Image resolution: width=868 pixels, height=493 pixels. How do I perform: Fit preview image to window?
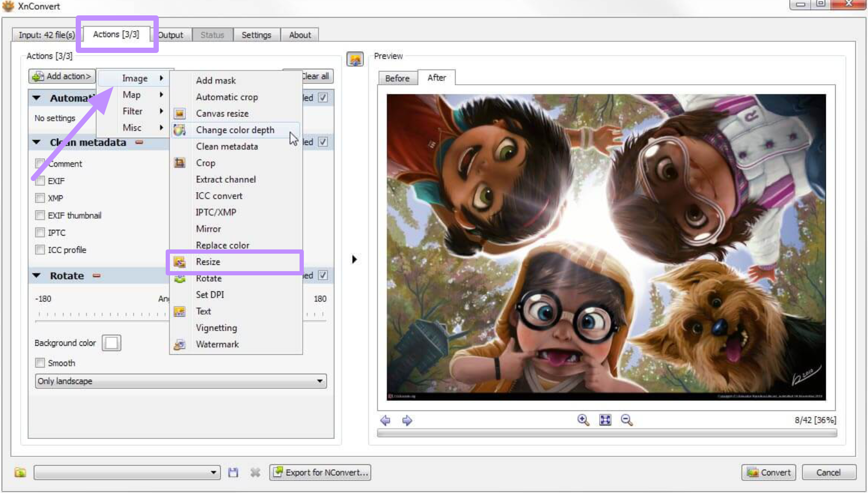[x=605, y=420]
